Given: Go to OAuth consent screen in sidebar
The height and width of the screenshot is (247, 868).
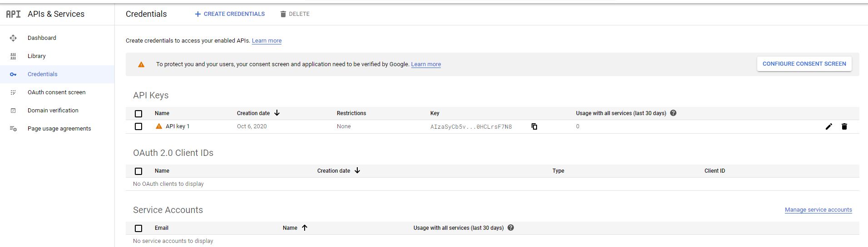Looking at the screenshot, I should pyautogui.click(x=56, y=92).
